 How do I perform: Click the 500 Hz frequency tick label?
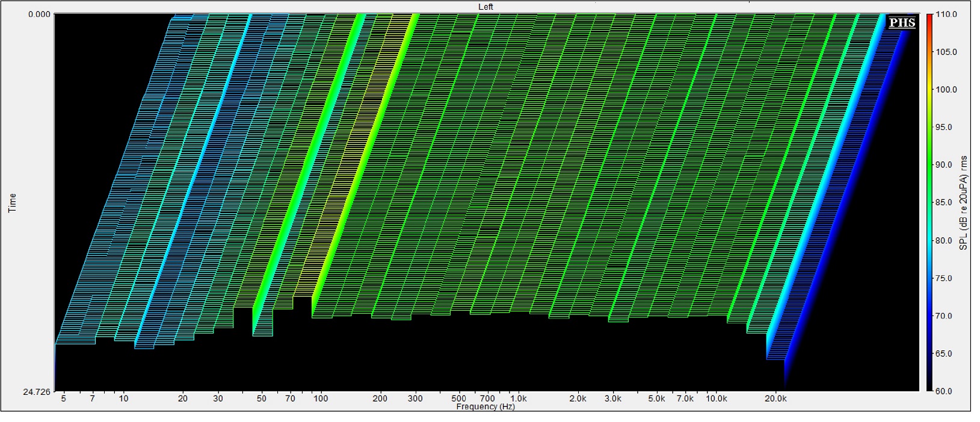[x=458, y=399]
